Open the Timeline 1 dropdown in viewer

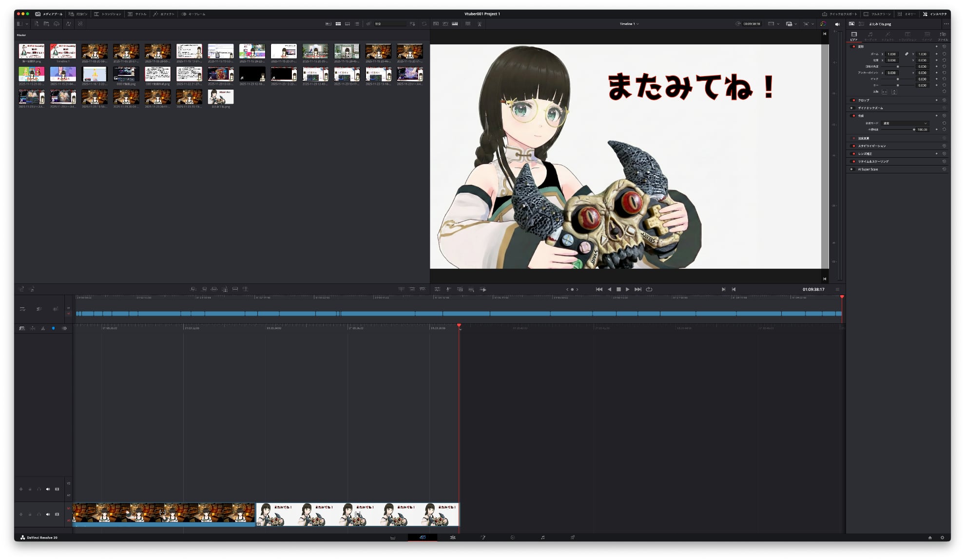click(629, 24)
